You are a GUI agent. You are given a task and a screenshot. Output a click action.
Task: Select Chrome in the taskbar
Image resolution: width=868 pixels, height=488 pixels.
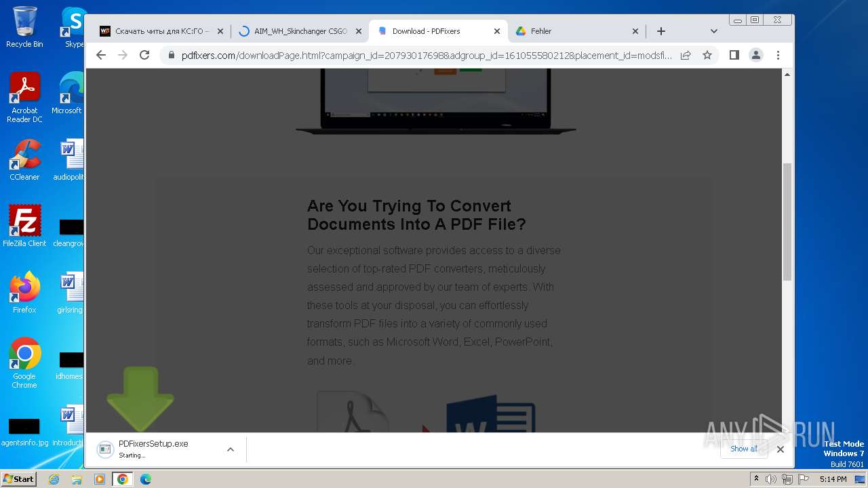(x=123, y=479)
